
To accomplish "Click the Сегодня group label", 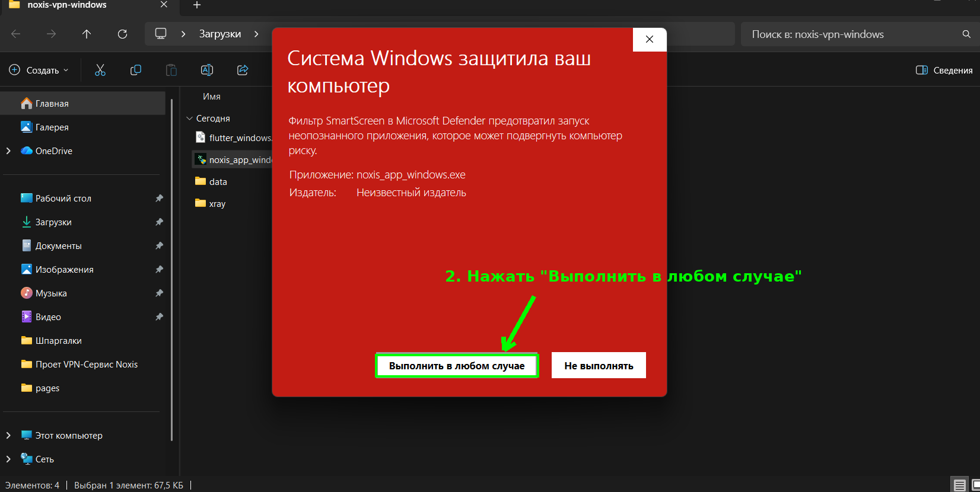I will [213, 118].
